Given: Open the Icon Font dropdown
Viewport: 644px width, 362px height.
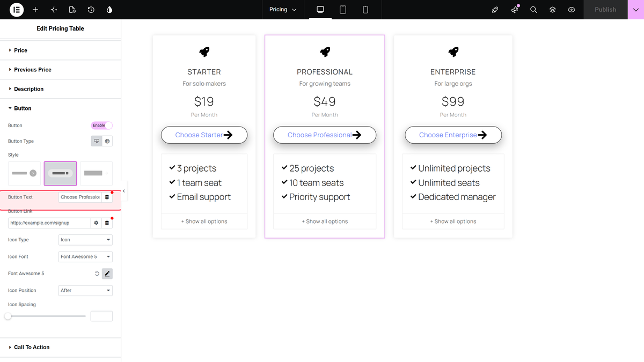Looking at the screenshot, I should (85, 257).
